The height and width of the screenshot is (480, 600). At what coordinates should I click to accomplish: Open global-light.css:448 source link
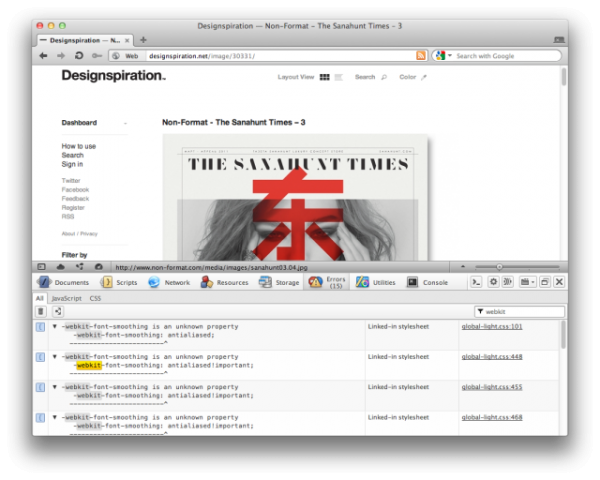click(492, 357)
